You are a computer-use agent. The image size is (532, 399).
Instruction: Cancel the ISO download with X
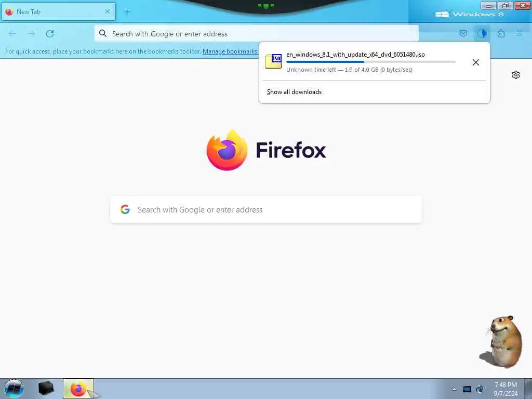(476, 62)
